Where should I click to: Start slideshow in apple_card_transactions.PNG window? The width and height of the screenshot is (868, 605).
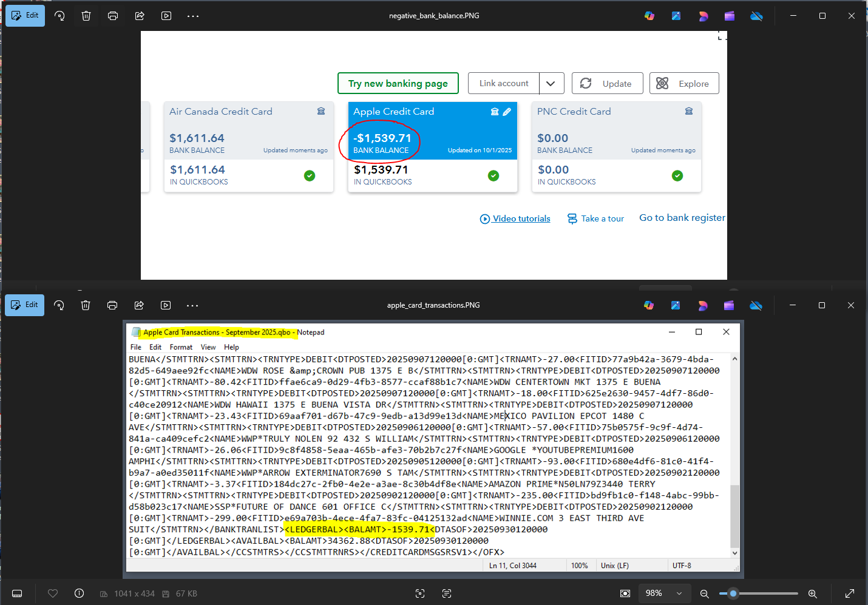pos(166,305)
